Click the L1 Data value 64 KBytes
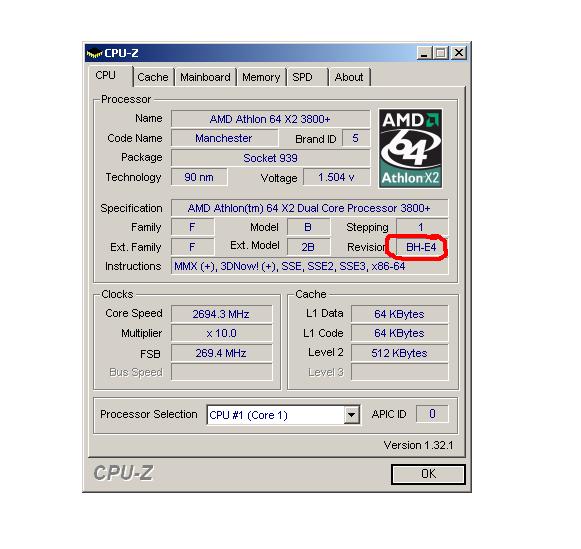Screen dimensions: 581x549 (x=399, y=314)
